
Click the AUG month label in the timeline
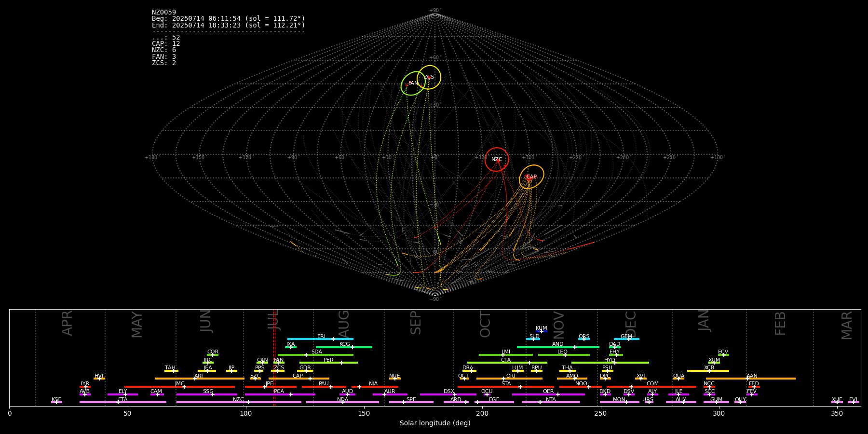click(x=344, y=324)
